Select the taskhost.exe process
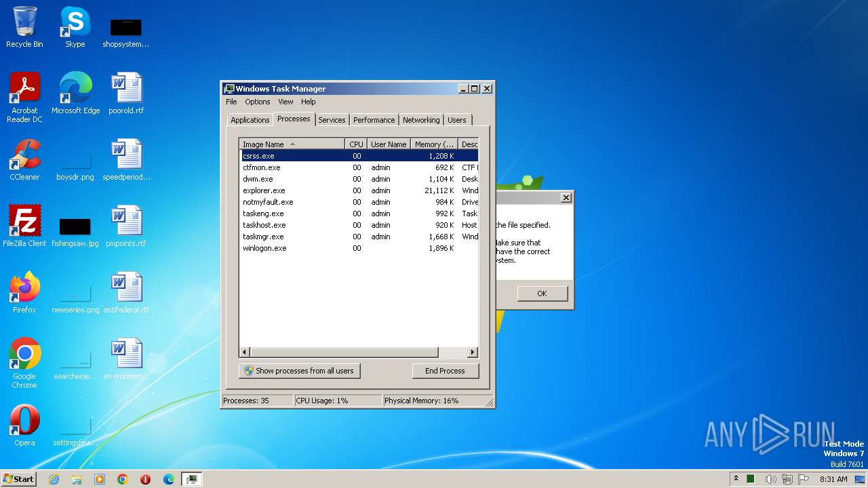The width and height of the screenshot is (868, 488). 359,225
